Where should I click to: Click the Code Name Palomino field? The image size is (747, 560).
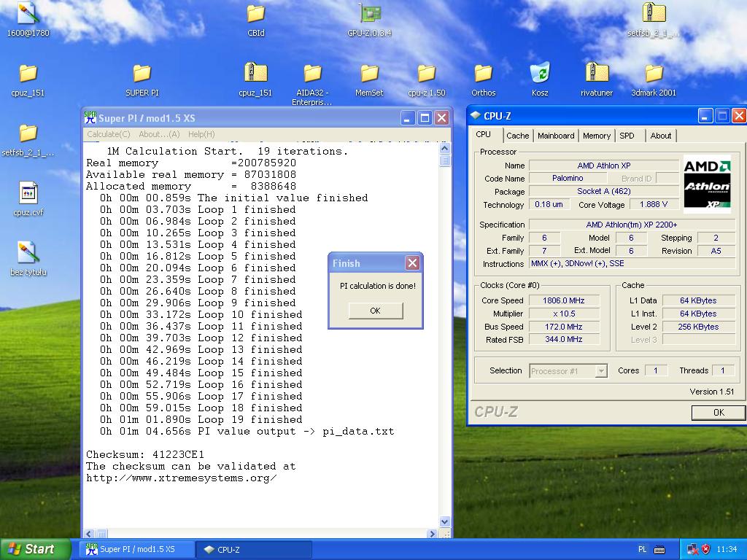pyautogui.click(x=568, y=178)
